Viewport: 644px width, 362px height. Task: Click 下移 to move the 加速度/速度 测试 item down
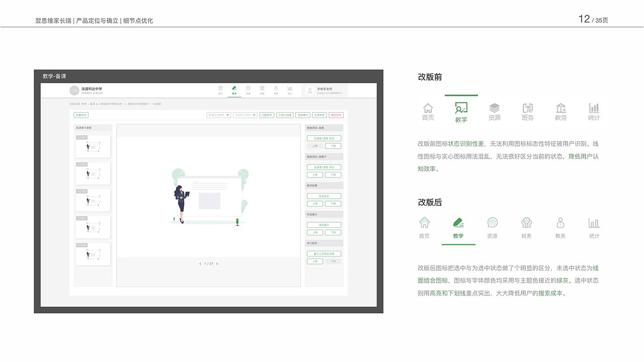[x=332, y=146]
